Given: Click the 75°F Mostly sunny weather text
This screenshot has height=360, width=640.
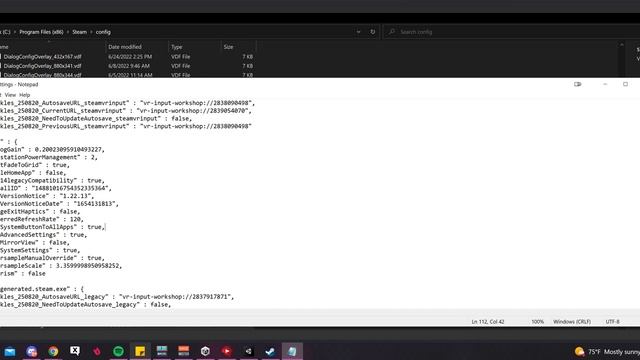Looking at the screenshot, I should tap(613, 351).
